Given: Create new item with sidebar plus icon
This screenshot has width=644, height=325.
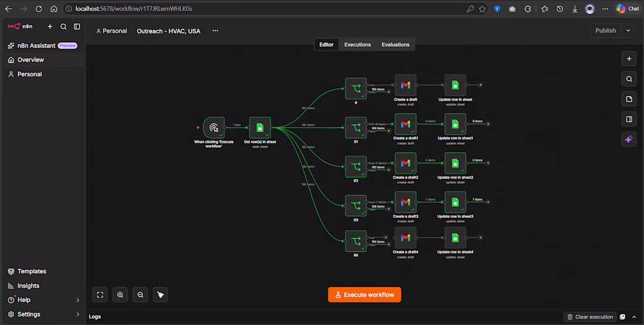Looking at the screenshot, I should (50, 26).
